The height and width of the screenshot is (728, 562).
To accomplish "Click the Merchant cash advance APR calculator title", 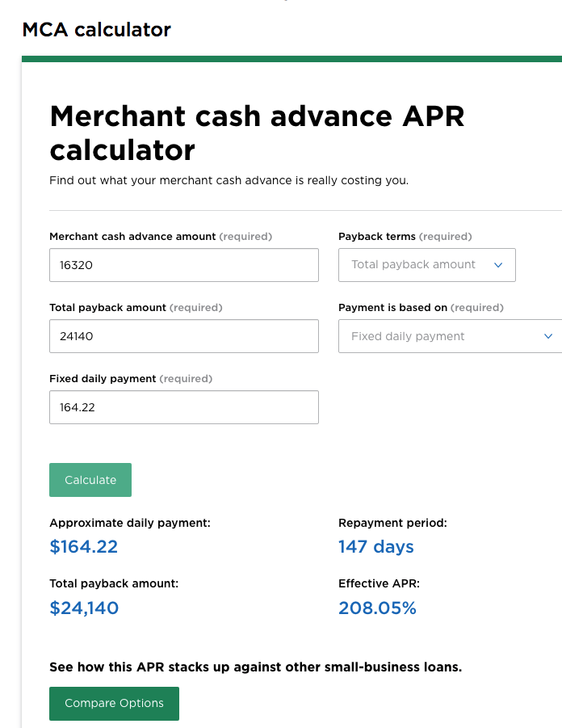I will click(257, 133).
